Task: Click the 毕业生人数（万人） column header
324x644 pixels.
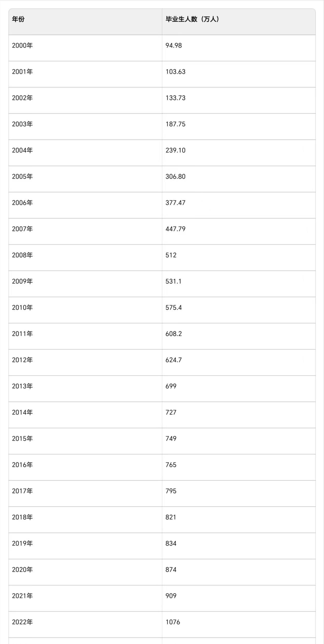Action: pos(193,19)
